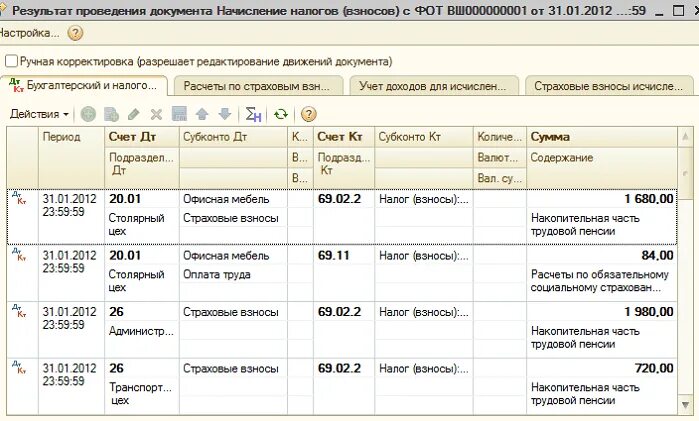Viewport: 699px width, 421px height.
Task: Click the delete X icon in toolbar
Action: click(x=156, y=115)
